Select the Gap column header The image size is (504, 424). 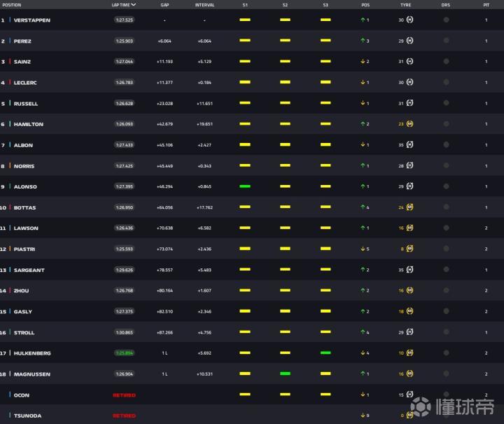click(164, 5)
